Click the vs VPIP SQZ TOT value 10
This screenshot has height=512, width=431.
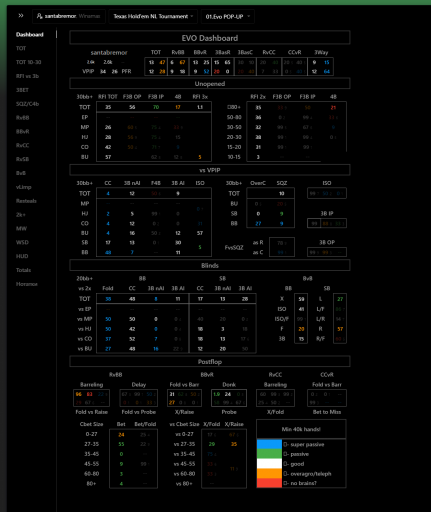(282, 193)
